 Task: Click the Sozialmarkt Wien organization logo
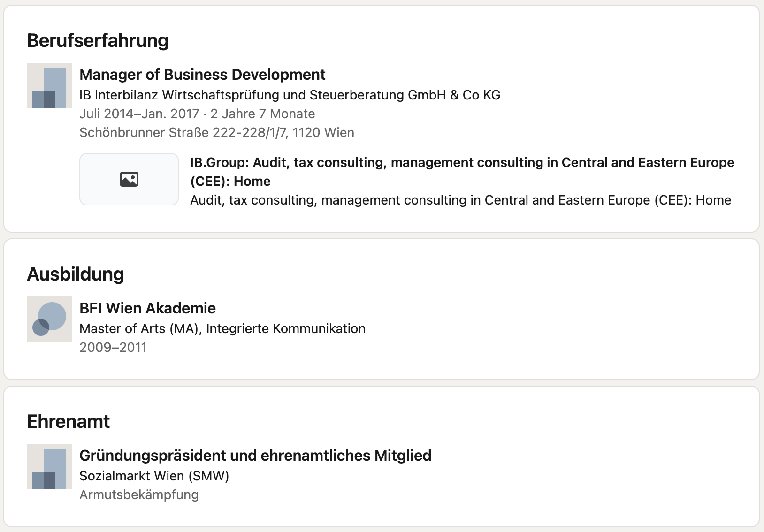[49, 466]
